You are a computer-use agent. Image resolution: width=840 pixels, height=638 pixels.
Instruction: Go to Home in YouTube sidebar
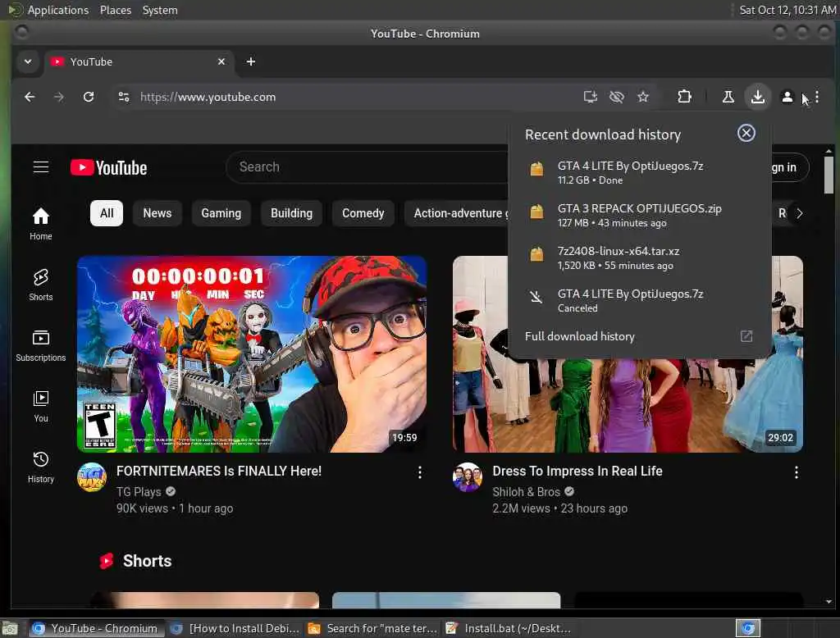click(x=41, y=224)
